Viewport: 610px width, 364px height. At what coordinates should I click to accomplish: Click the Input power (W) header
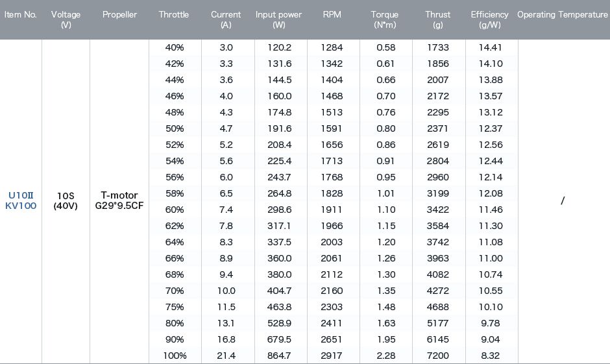click(278, 19)
